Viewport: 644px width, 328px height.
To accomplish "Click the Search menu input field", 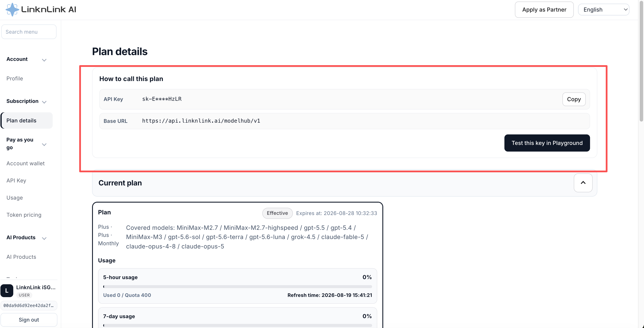I will [x=29, y=32].
